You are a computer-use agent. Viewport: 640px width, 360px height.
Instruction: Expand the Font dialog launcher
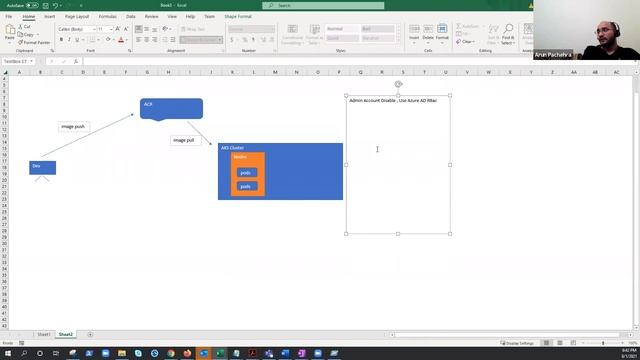point(130,51)
